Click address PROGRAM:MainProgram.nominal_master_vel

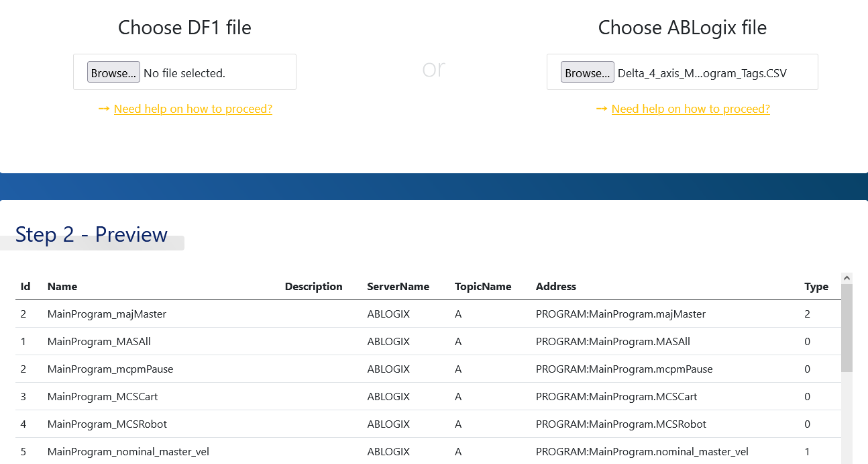642,451
